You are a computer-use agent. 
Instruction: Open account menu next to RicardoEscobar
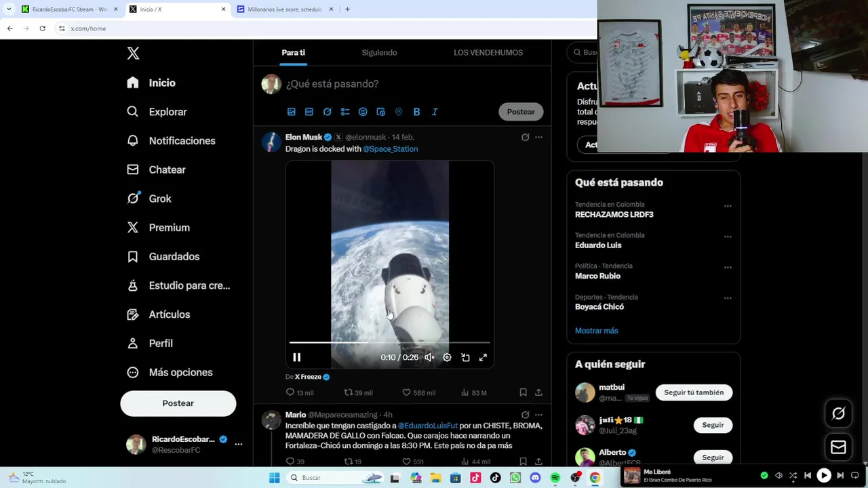[x=238, y=445]
